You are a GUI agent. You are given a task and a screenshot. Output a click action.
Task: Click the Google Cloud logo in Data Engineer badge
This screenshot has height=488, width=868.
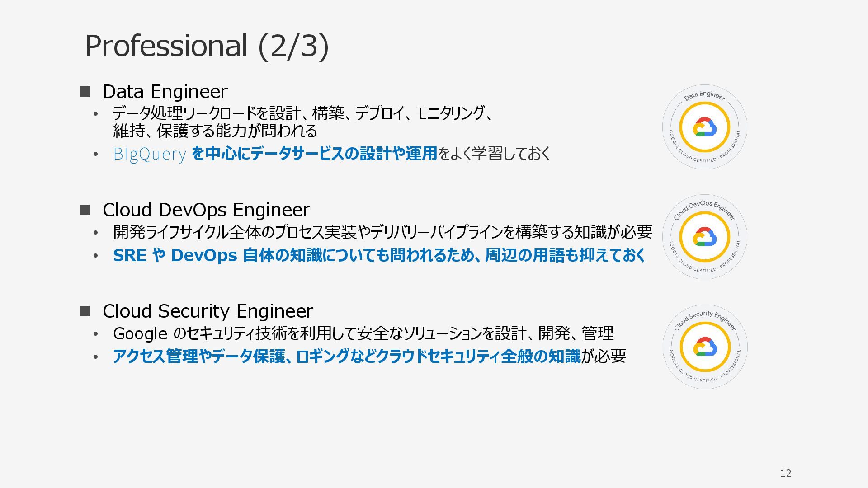pos(704,128)
